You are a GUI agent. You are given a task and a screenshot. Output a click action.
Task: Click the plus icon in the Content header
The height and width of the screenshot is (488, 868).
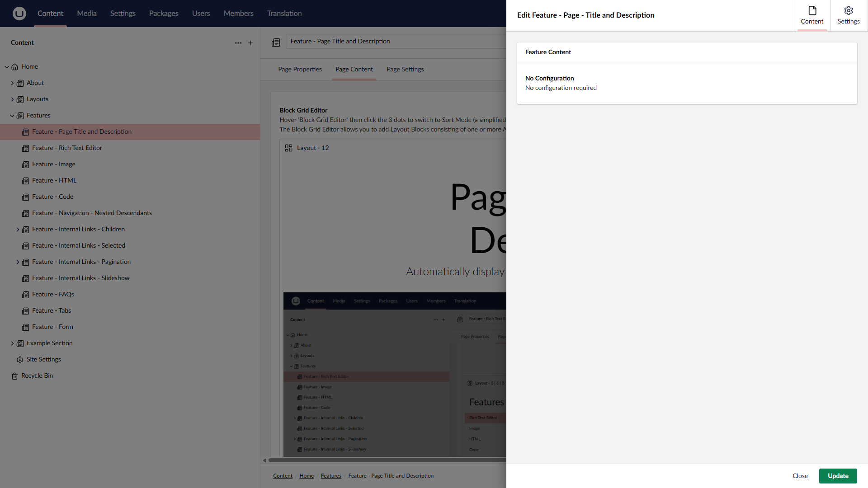250,43
